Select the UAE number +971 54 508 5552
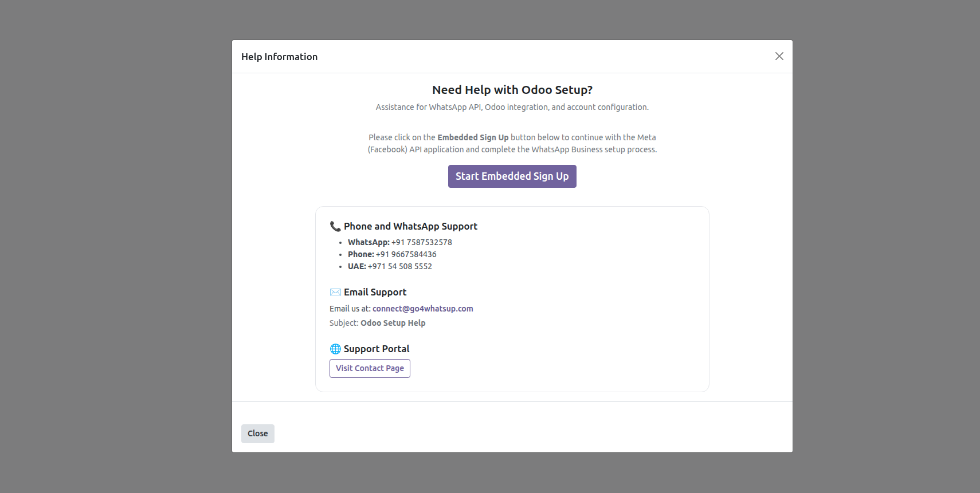 399,266
